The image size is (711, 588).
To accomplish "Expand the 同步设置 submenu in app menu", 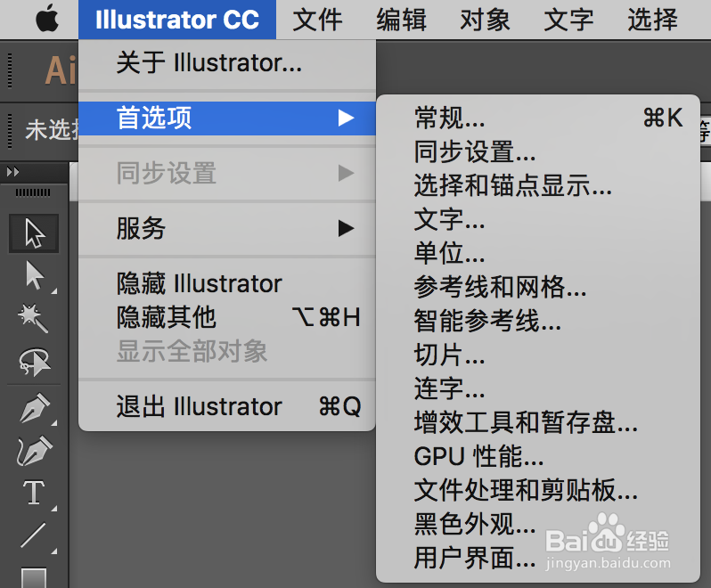I will tap(227, 173).
